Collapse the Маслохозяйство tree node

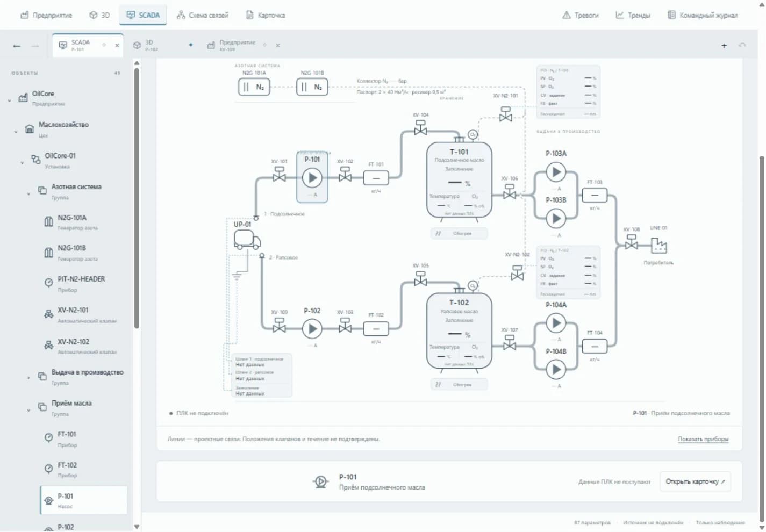pos(16,132)
